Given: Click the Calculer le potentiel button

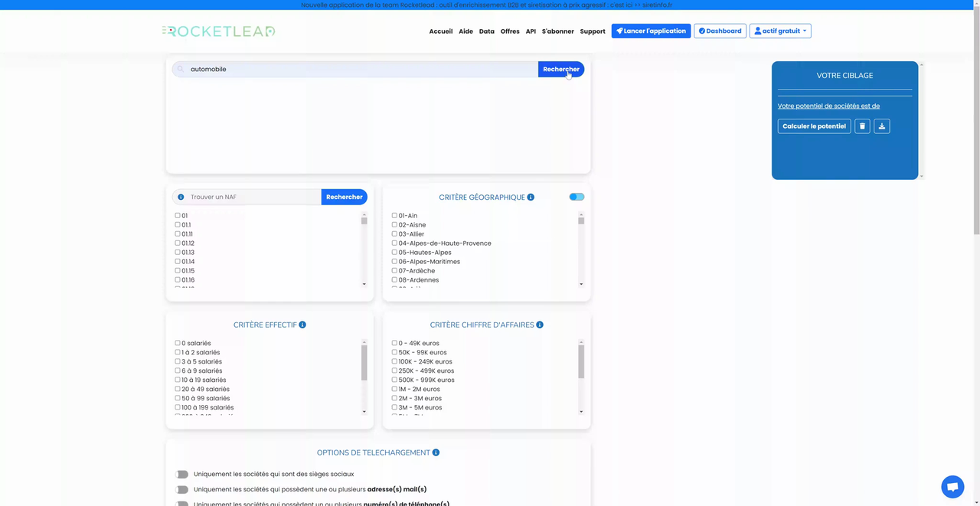Looking at the screenshot, I should pos(814,126).
